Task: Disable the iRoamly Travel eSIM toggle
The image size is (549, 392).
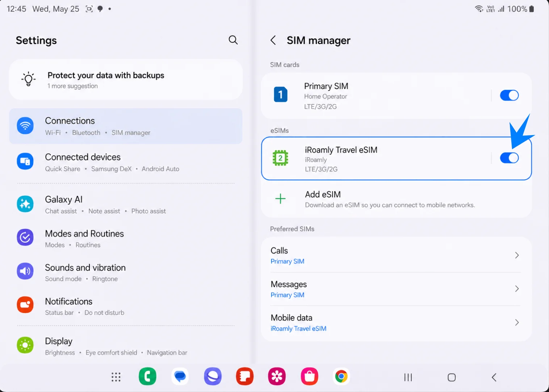Action: tap(509, 158)
